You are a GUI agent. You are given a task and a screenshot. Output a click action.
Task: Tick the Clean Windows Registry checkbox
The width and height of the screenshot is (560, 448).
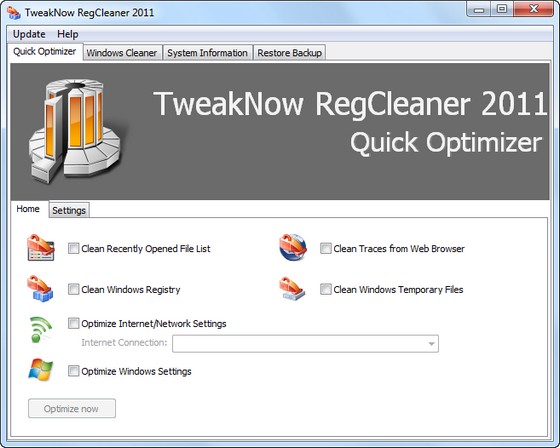(x=73, y=289)
